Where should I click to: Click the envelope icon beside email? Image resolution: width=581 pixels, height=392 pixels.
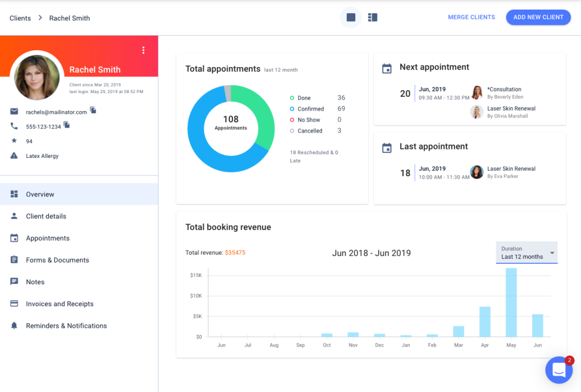14,111
